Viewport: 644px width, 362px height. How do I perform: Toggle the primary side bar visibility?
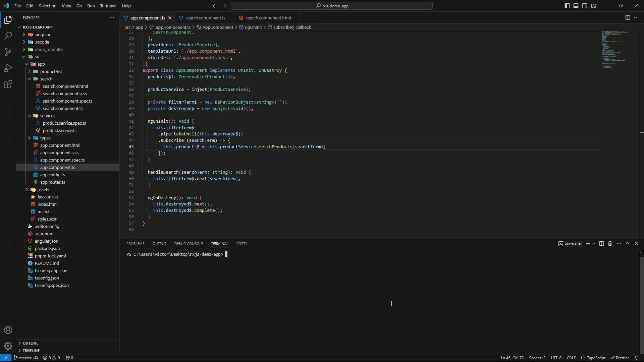567,6
